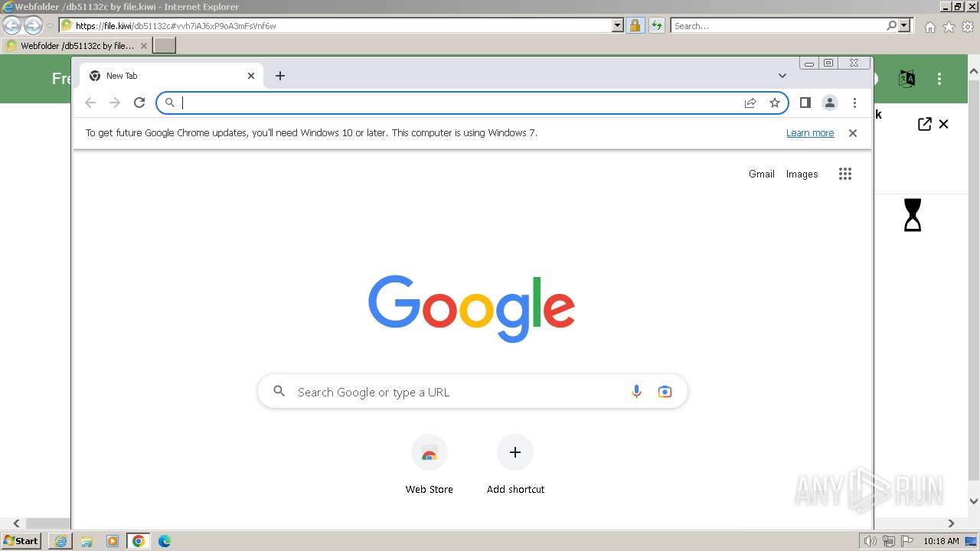The image size is (980, 551).
Task: Select the Webfolder tab in IE
Action: (77, 46)
